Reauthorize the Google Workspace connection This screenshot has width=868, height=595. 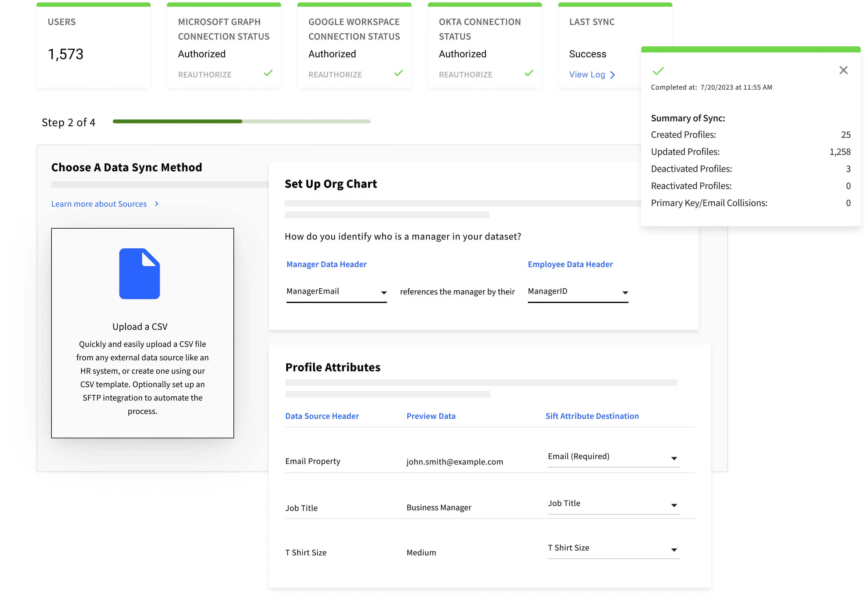point(335,75)
